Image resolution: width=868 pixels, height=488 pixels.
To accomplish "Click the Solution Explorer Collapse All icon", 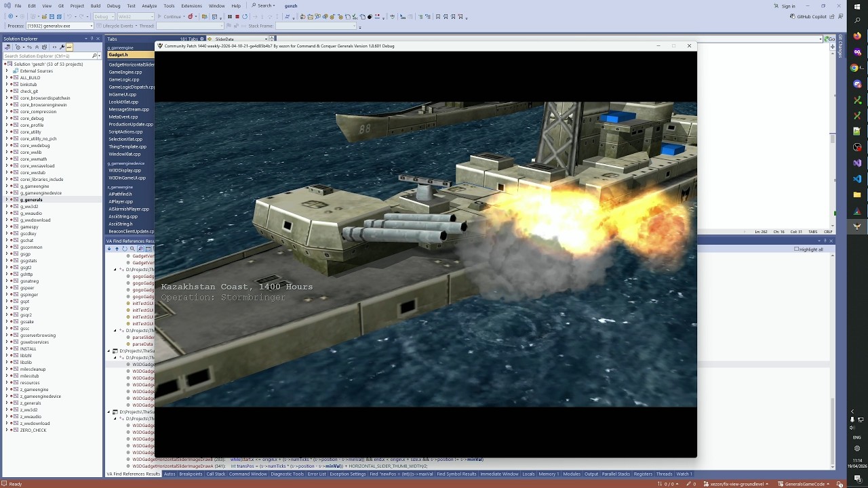I will (37, 47).
